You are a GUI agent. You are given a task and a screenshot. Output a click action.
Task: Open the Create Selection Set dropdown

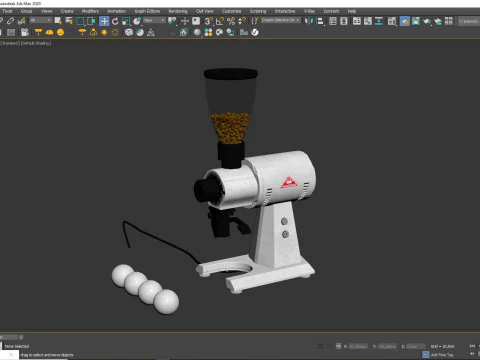point(281,20)
